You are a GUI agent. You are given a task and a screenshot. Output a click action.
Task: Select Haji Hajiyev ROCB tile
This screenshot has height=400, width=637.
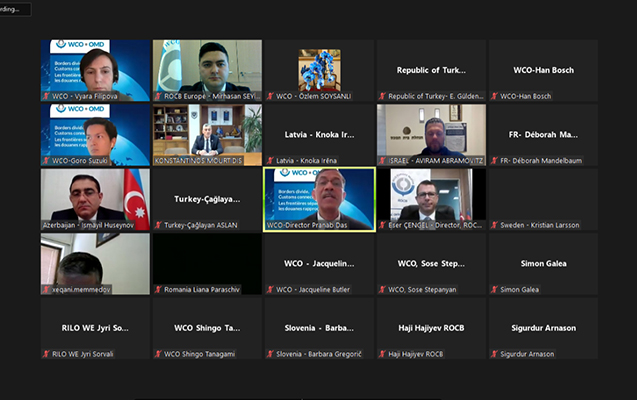[x=431, y=329]
